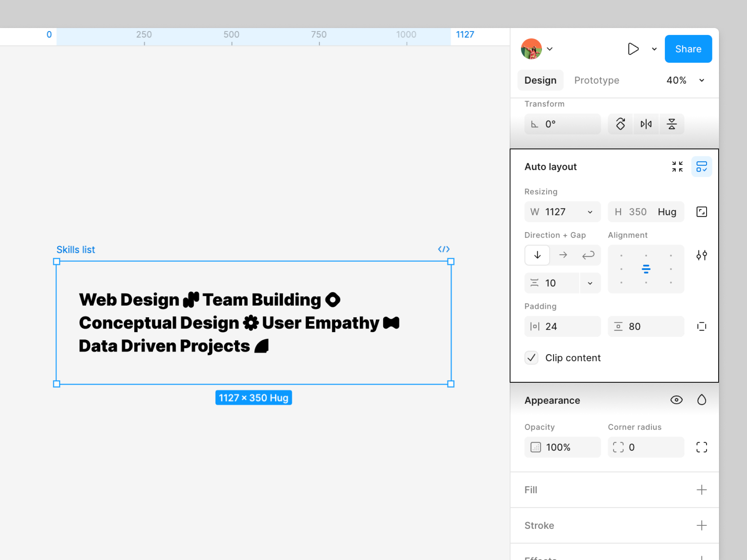Click the leaf shape after Data Driven Projects
The image size is (747, 560).
point(261,346)
